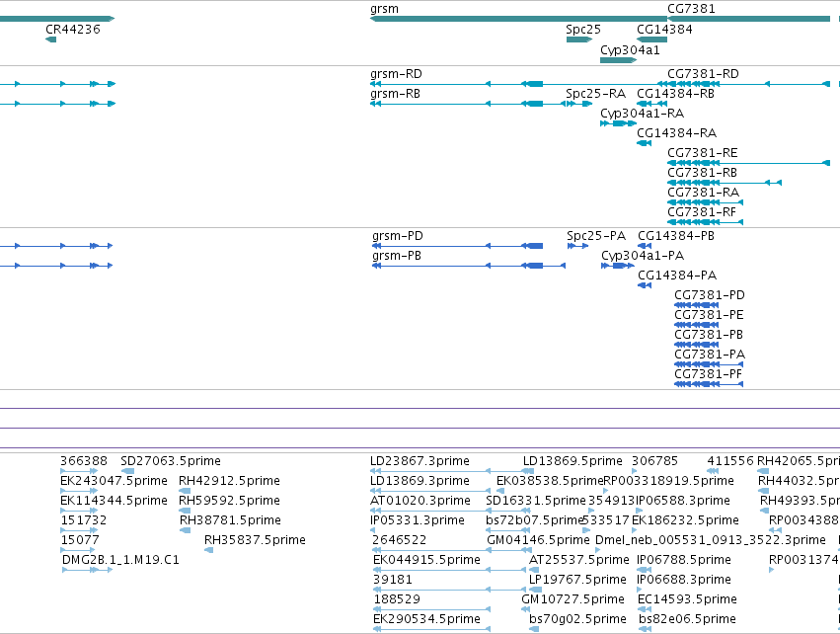Screen dimensions: 840x634
Task: Click the LD23867.3prime EST label
Action: click(420, 461)
